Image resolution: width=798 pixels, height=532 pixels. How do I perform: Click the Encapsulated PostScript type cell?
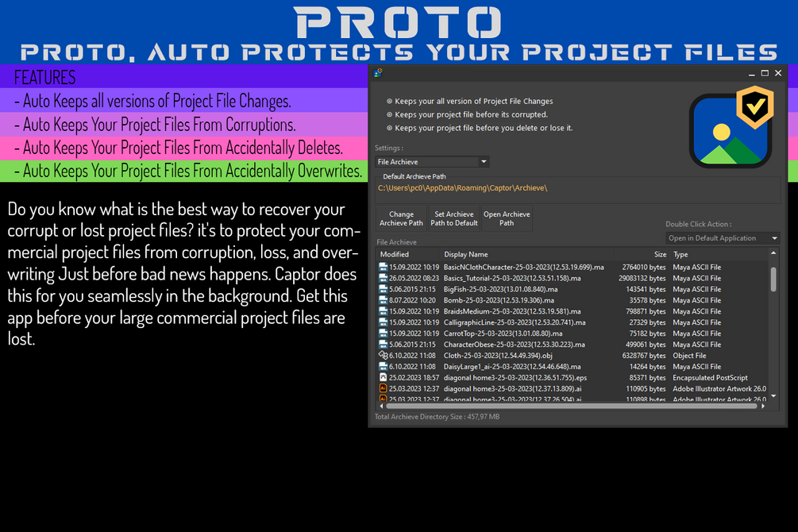coord(710,378)
